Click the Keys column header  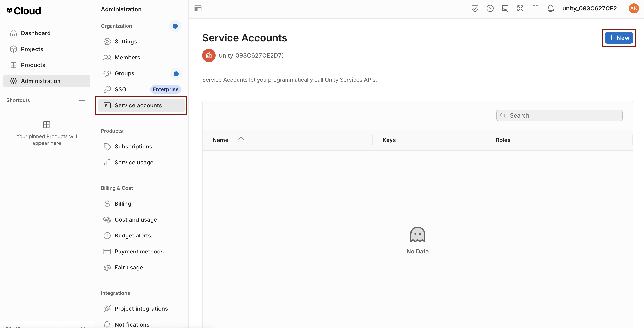point(389,140)
